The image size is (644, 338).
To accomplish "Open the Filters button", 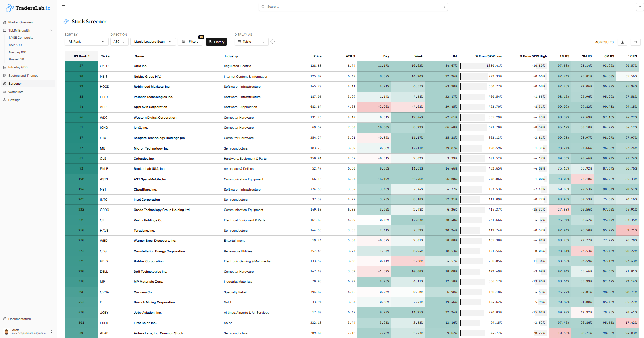I will pyautogui.click(x=190, y=42).
